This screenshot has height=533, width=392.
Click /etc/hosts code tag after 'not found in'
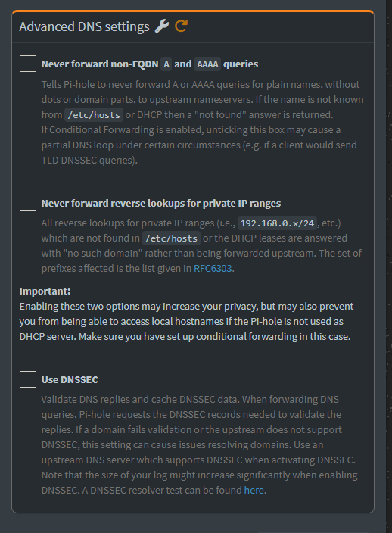tap(171, 238)
